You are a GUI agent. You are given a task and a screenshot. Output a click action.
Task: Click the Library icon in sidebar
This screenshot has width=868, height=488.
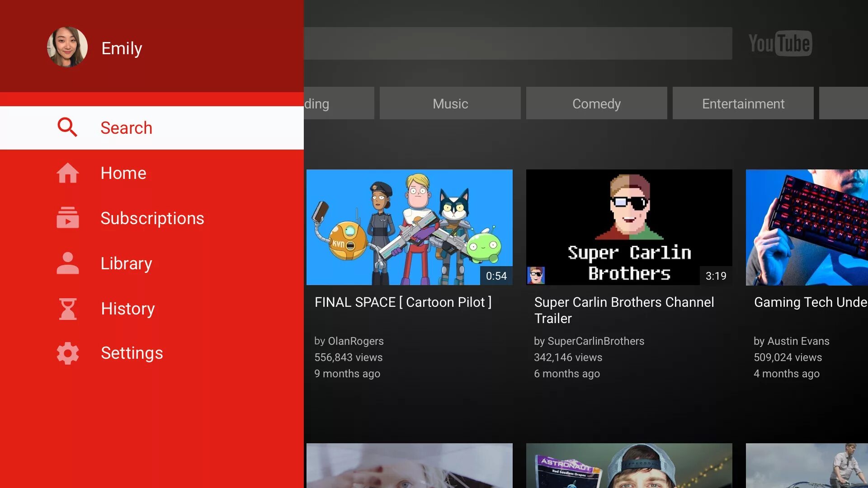(68, 263)
